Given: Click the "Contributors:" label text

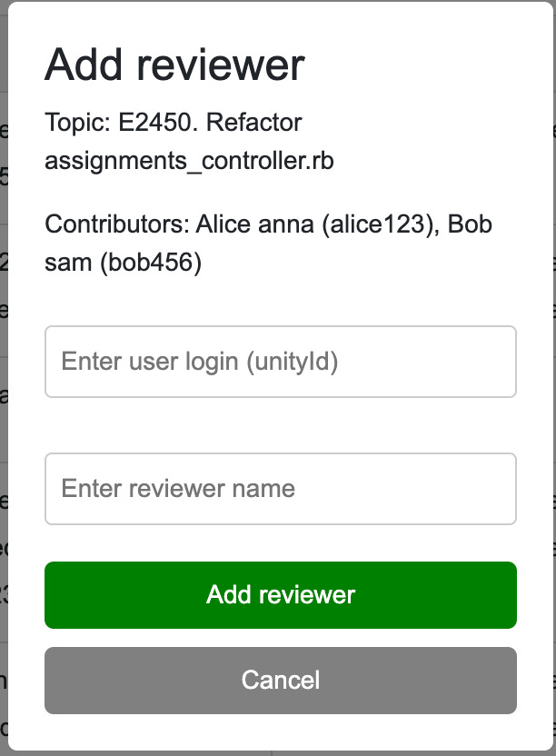Looking at the screenshot, I should point(116,224).
